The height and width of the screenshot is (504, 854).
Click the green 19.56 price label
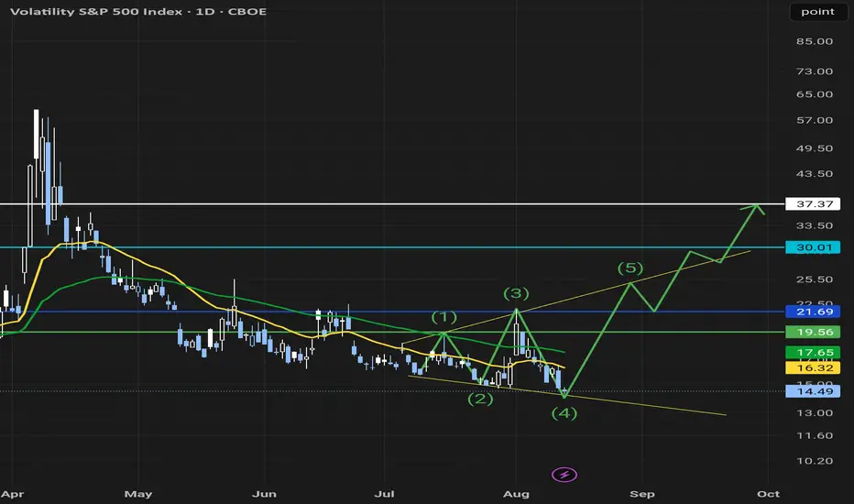(x=813, y=332)
